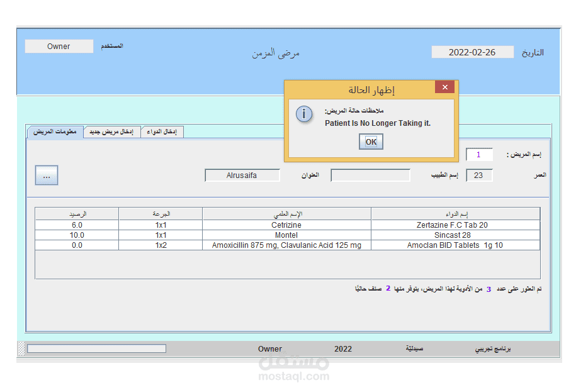
Task: Click the patient number field showing 1
Action: (x=479, y=154)
